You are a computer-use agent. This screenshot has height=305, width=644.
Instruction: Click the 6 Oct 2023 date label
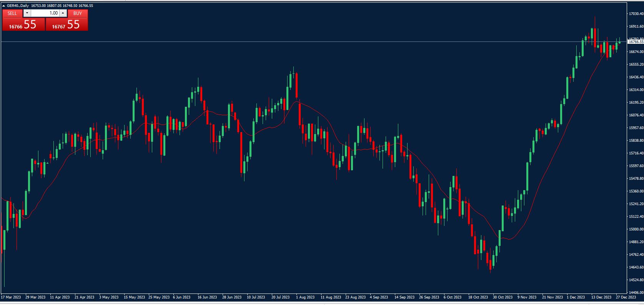click(452, 297)
